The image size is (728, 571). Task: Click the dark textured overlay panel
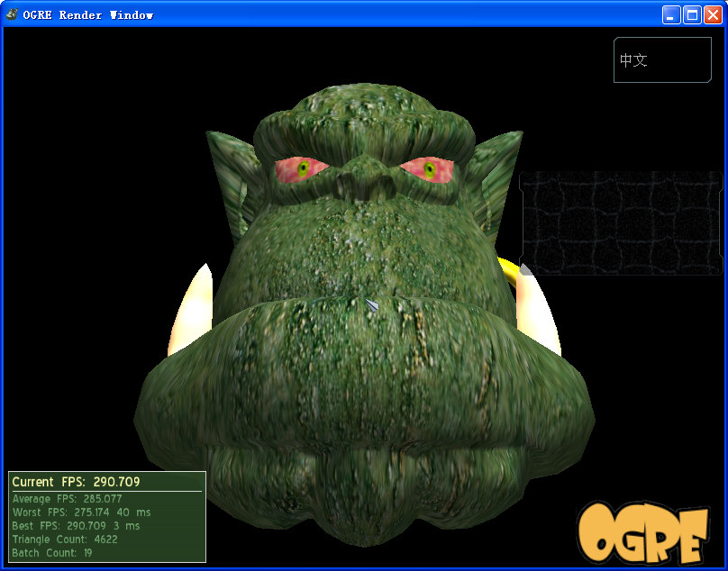[621, 222]
